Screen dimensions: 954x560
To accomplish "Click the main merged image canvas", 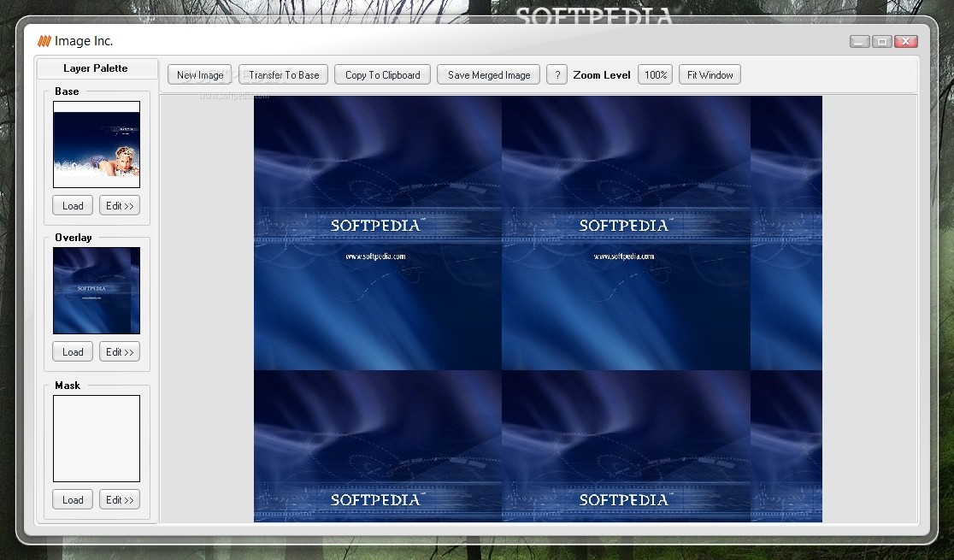I will click(x=538, y=309).
